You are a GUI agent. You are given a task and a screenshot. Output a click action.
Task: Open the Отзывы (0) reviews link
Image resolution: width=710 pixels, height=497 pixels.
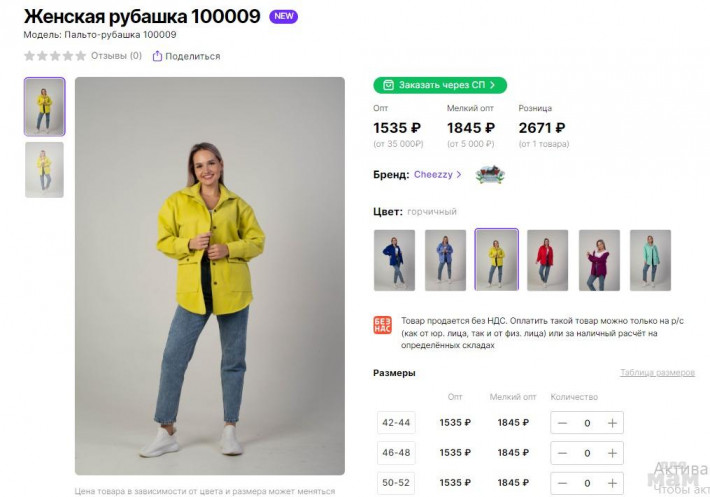(116, 56)
